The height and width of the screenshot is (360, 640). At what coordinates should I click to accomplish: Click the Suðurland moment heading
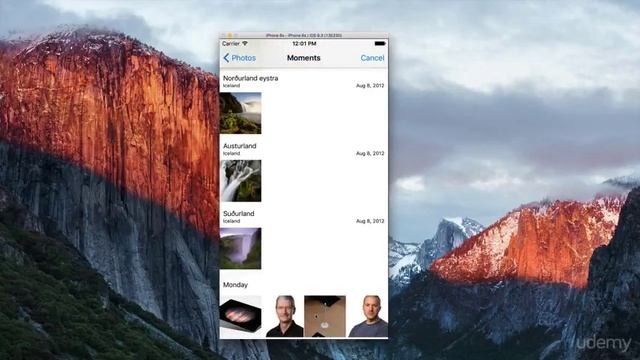tap(239, 213)
